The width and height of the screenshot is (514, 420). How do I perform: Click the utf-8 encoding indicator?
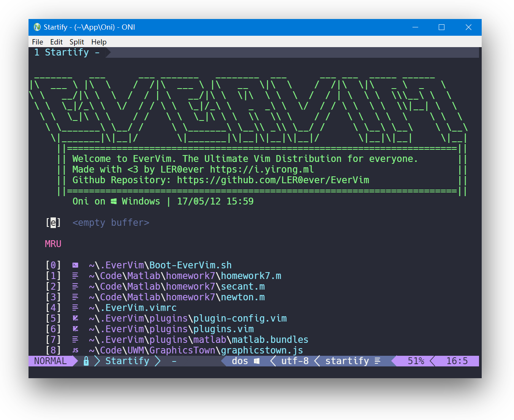coord(295,361)
